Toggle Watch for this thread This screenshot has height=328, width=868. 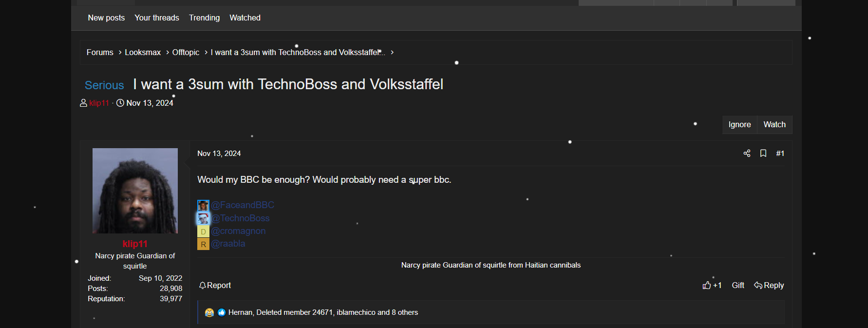774,125
